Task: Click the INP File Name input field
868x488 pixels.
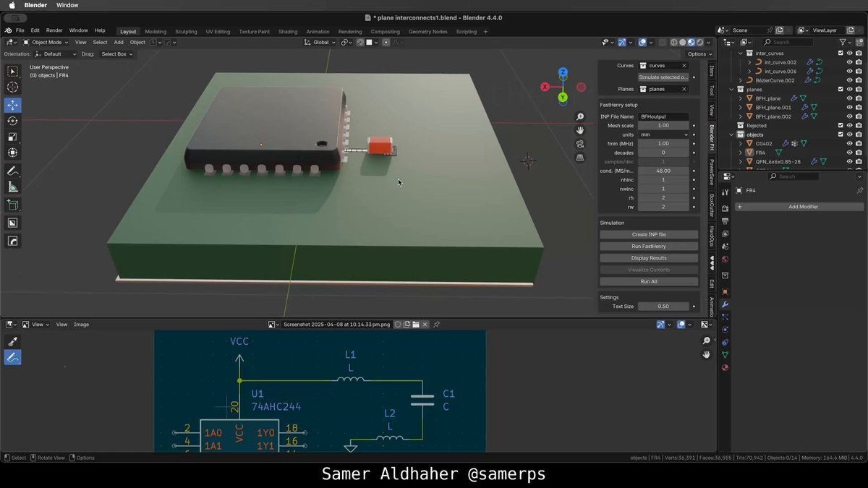Action: (x=663, y=116)
